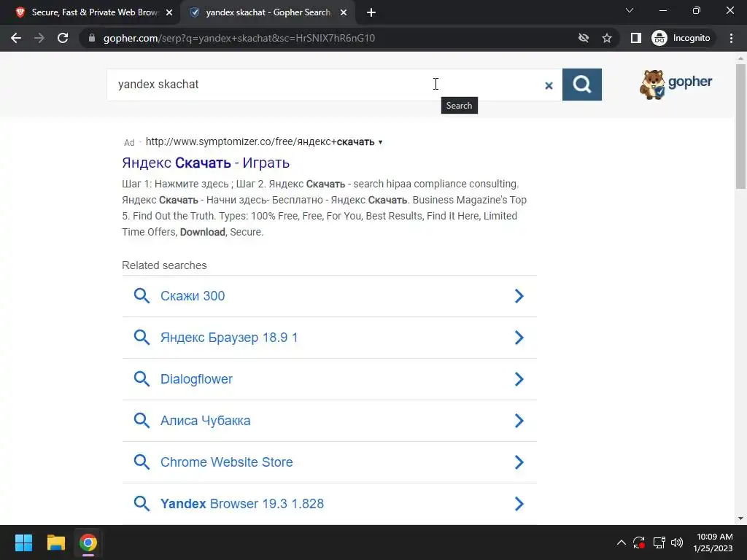Open a new tab
The image size is (747, 560).
[x=371, y=12]
